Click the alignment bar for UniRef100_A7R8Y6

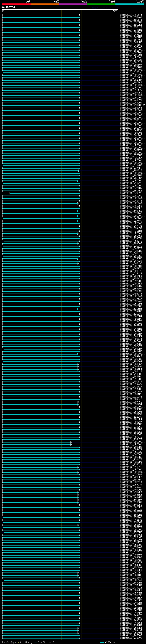coord(45,193)
